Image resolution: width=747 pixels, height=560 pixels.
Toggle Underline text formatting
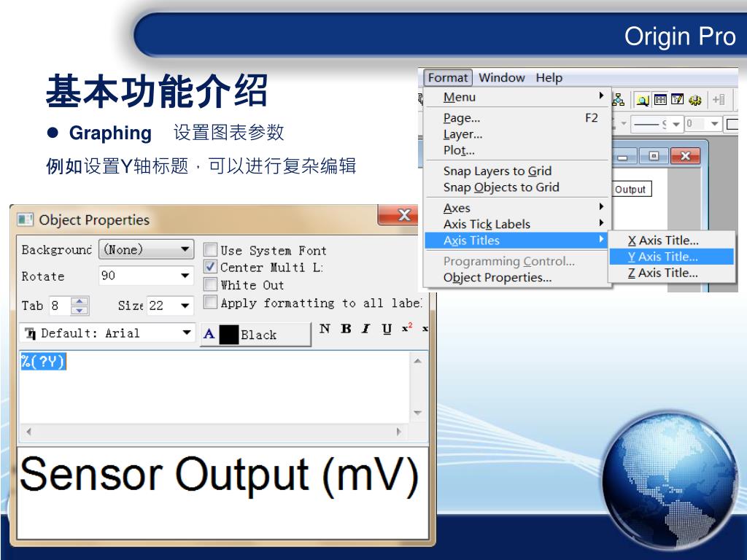point(387,329)
